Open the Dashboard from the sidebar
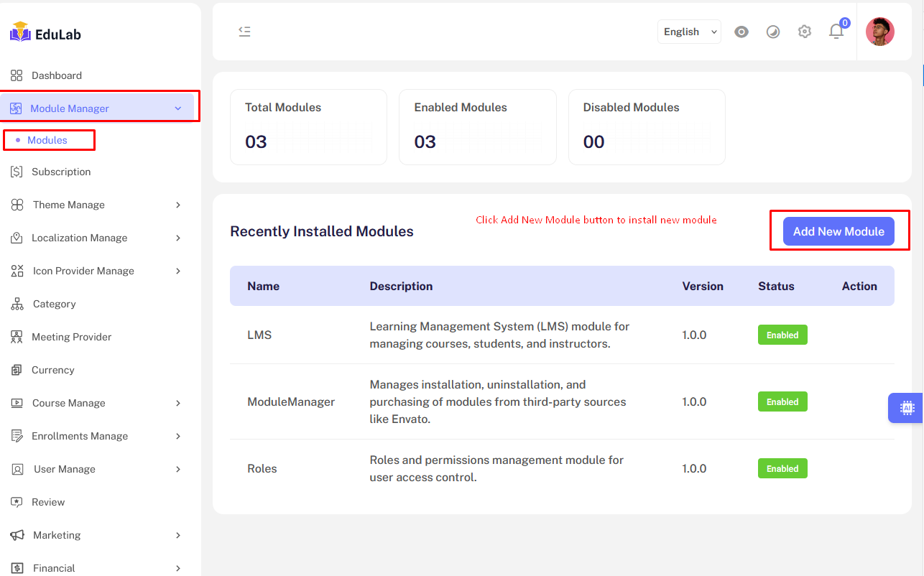Screen dimensions: 924x576 coord(56,75)
